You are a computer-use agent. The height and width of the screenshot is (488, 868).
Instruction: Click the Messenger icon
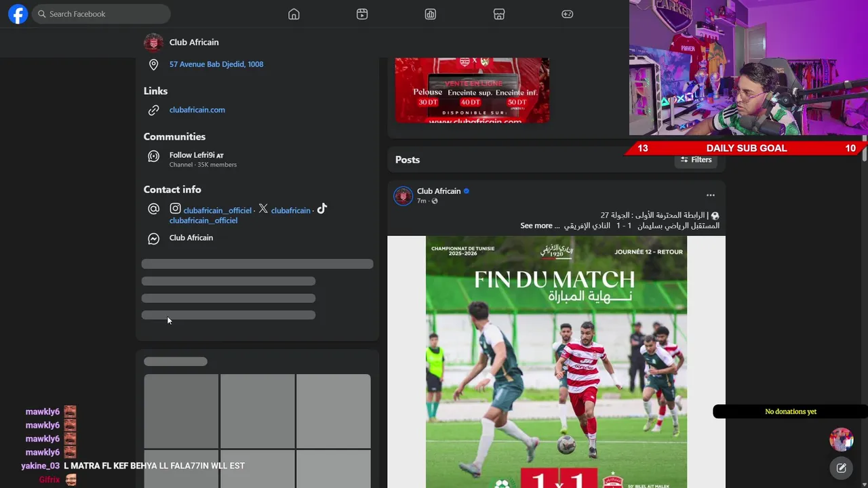click(x=154, y=239)
